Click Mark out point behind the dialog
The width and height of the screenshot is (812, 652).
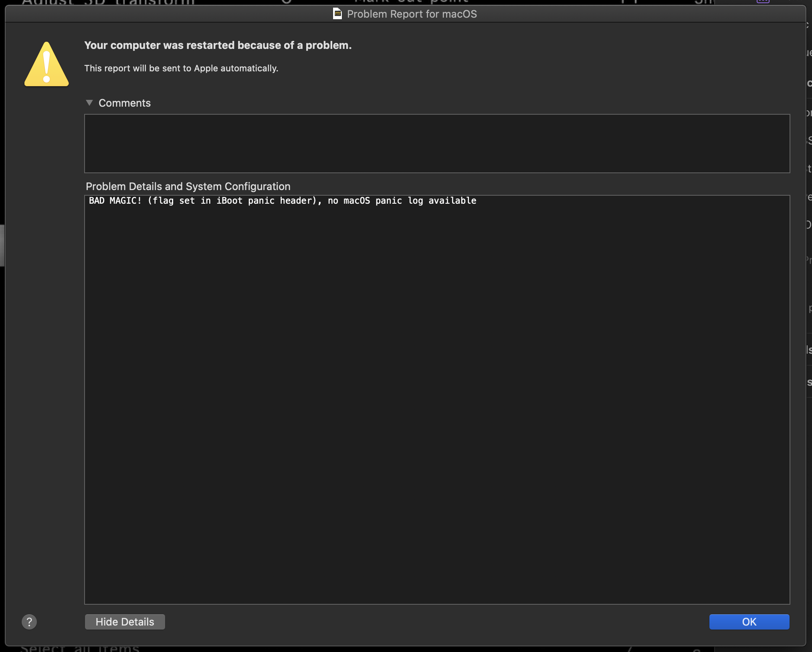[411, 2]
